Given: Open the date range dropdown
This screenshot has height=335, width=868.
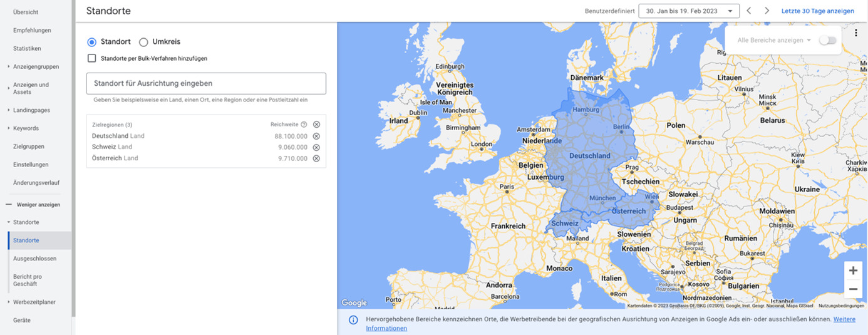Looking at the screenshot, I should click(689, 11).
